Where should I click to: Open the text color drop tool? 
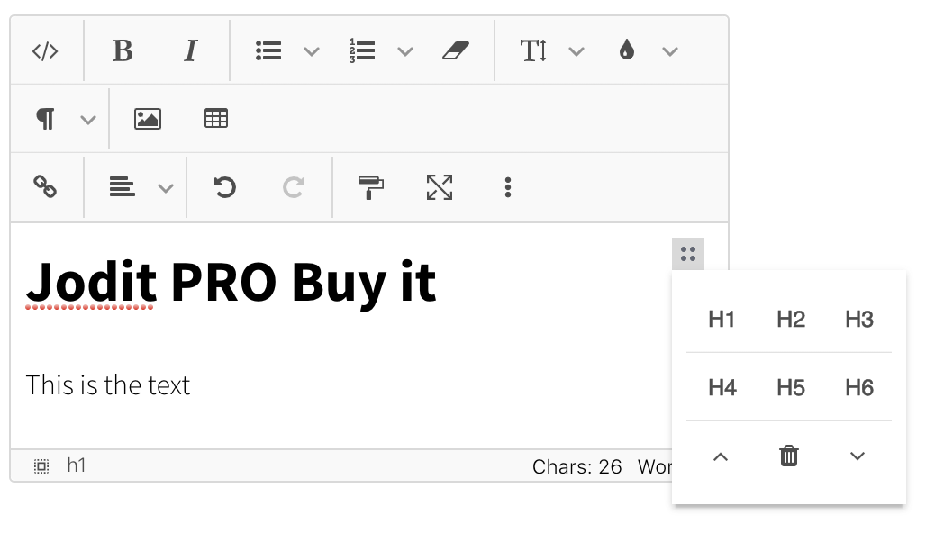[x=627, y=50]
